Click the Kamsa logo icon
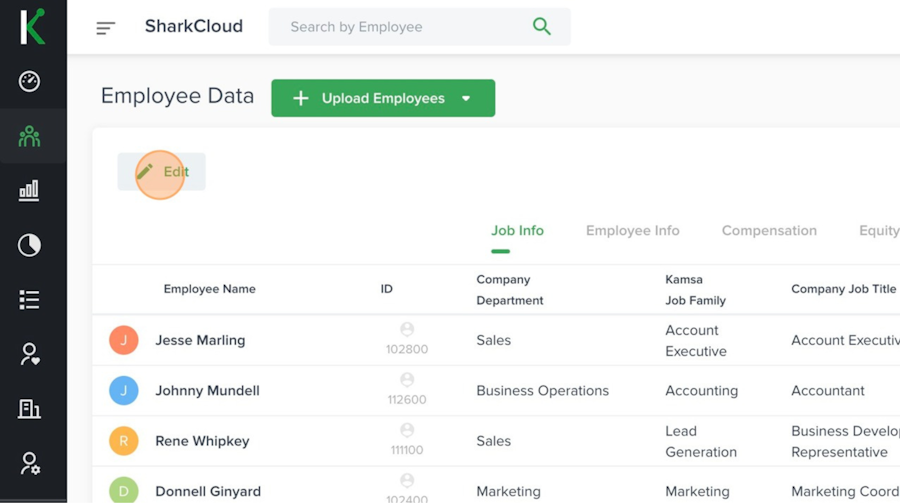The width and height of the screenshot is (900, 503). pos(32,26)
